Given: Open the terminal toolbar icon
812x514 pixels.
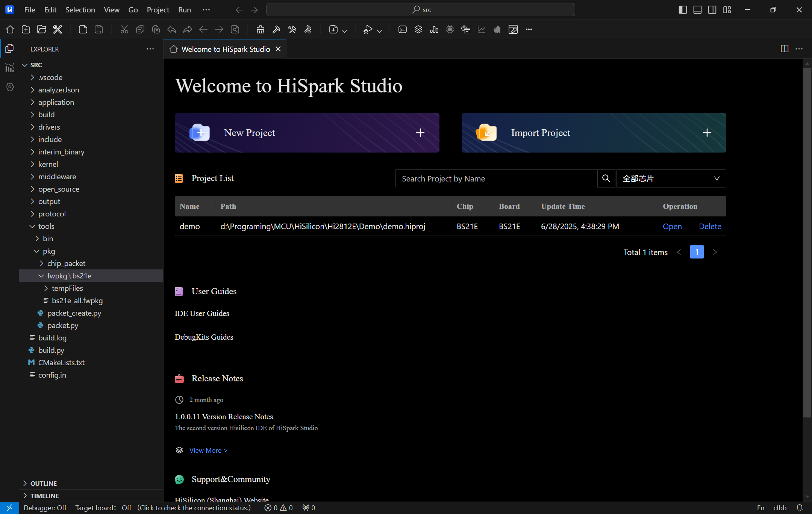Looking at the screenshot, I should click(403, 29).
